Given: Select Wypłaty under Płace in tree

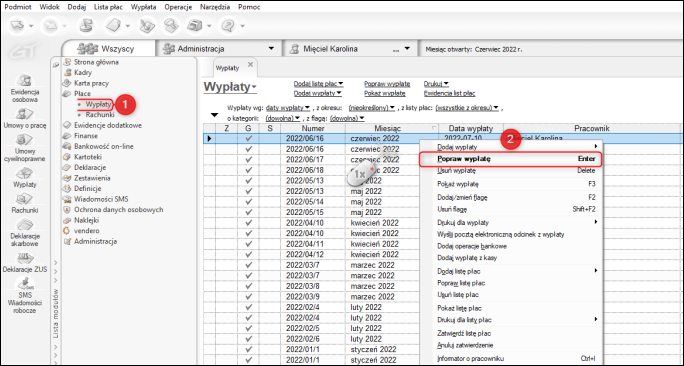Looking at the screenshot, I should pos(98,104).
